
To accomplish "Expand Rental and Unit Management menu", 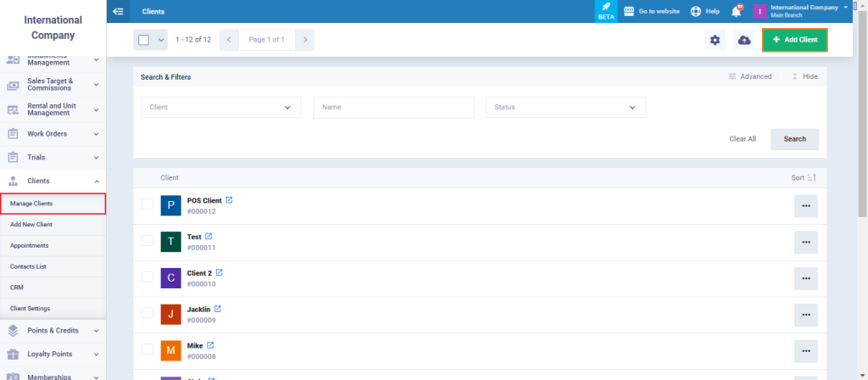I will click(x=97, y=109).
